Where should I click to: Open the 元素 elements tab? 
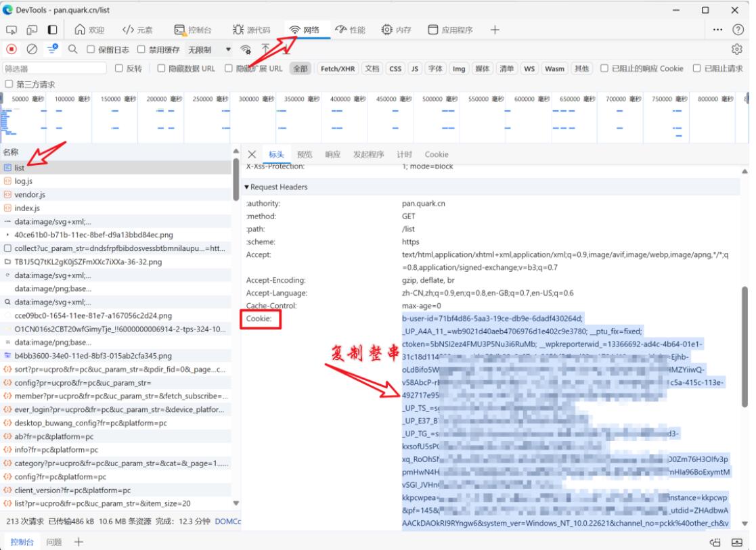(137, 30)
